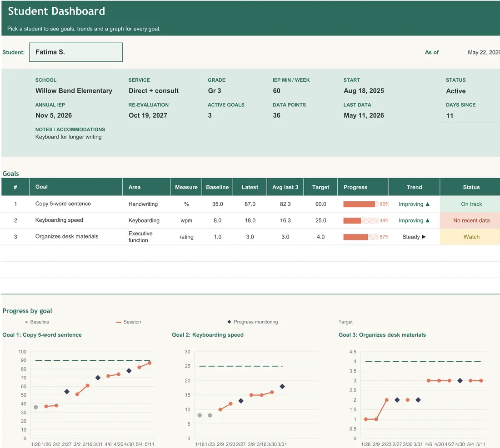Click the diamond at 18 in Goal 2 chart
This screenshot has width=500, height=448.
282,387
